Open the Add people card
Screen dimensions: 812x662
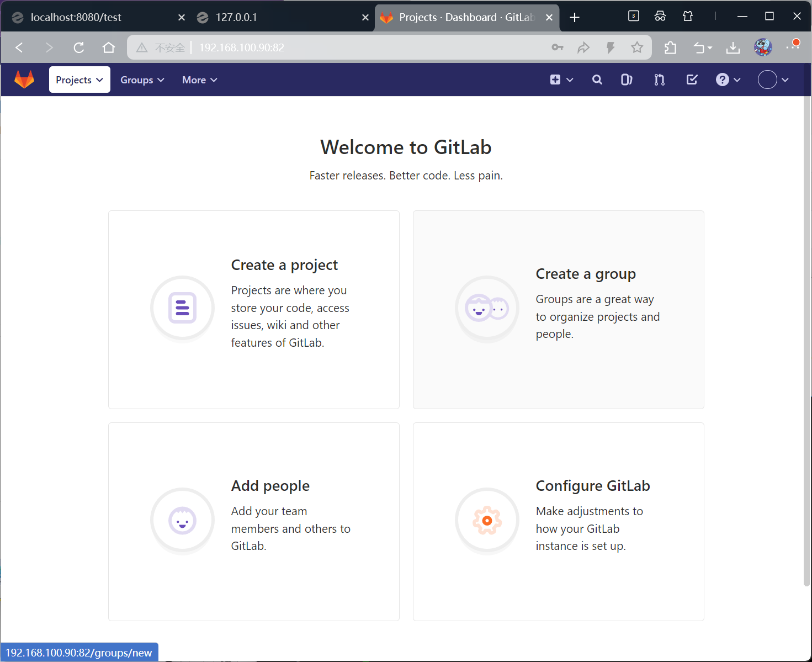coord(254,522)
